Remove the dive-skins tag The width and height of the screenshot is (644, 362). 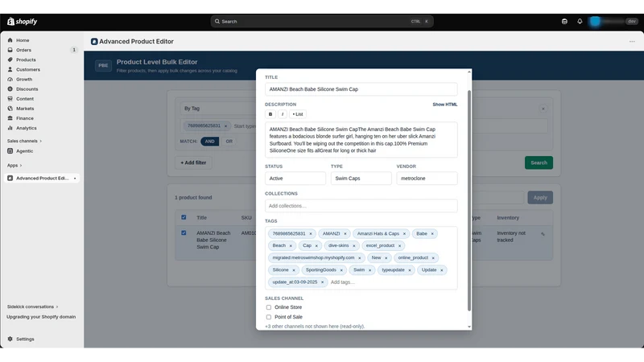point(353,246)
